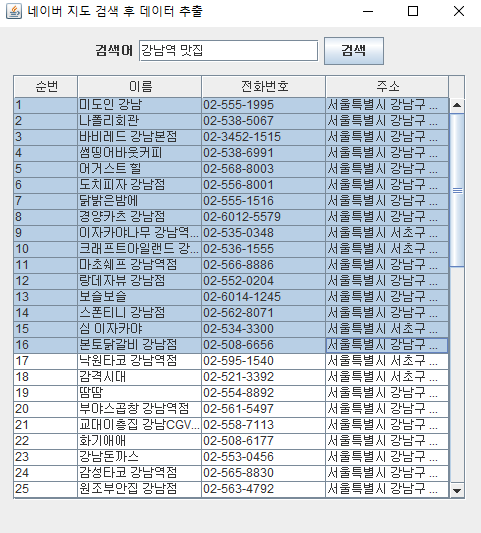Click the 이름 column header
The height and width of the screenshot is (533, 481).
(x=140, y=87)
